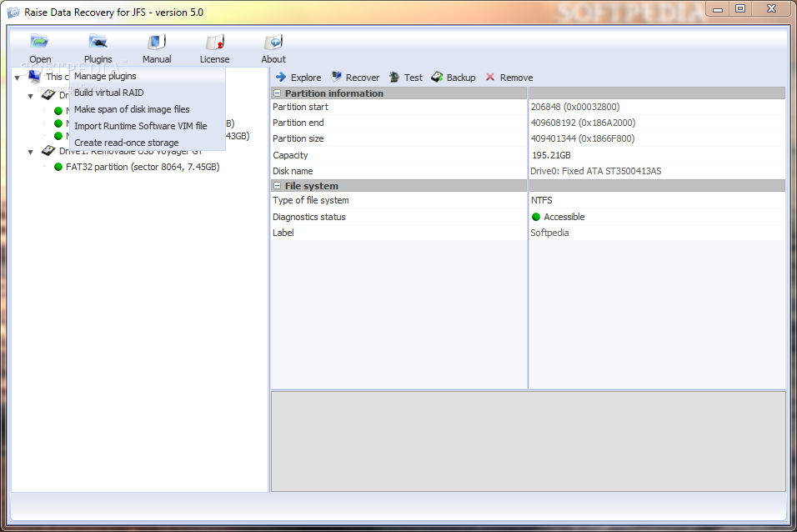Click the Type of file system label
The width and height of the screenshot is (797, 532).
point(311,200)
